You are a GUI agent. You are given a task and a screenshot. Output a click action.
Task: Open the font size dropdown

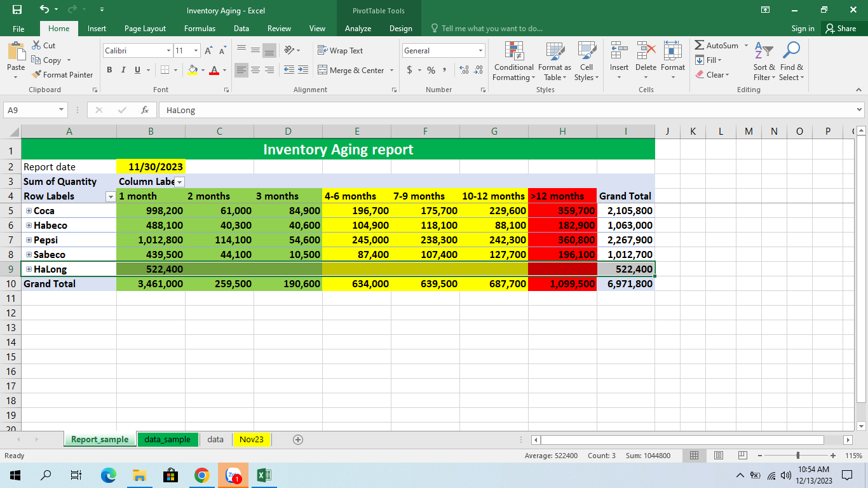point(196,51)
